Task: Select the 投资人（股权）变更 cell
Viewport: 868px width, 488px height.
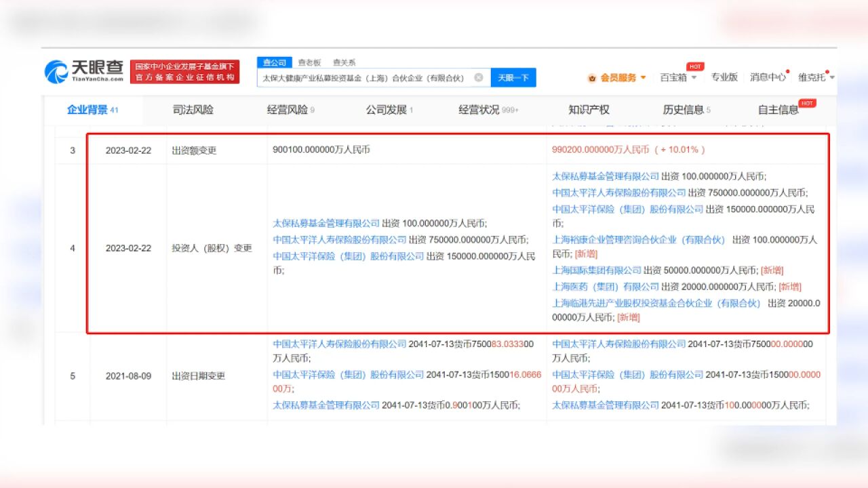Action: [212, 248]
